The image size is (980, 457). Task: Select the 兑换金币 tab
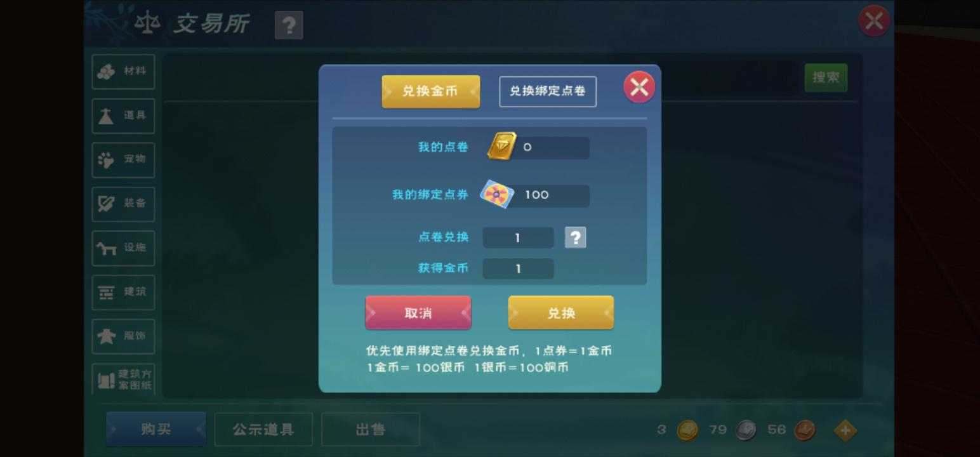tap(430, 91)
